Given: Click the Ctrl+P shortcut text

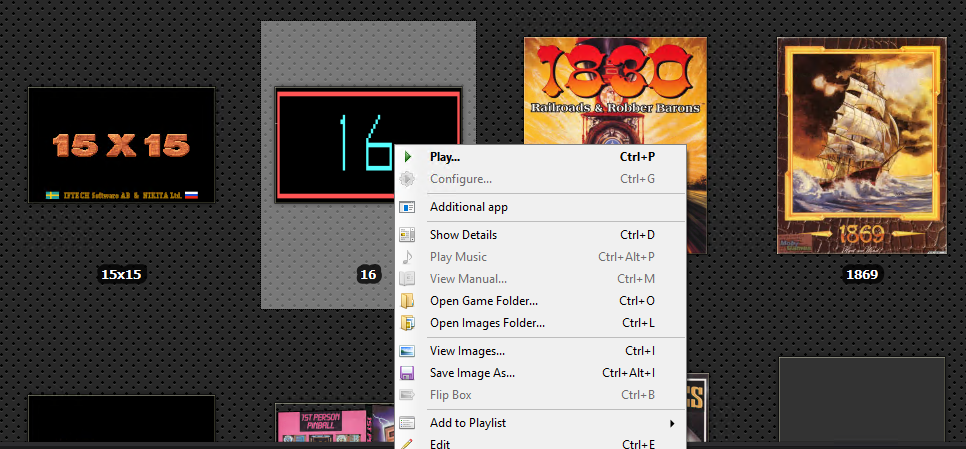Looking at the screenshot, I should pyautogui.click(x=637, y=157).
